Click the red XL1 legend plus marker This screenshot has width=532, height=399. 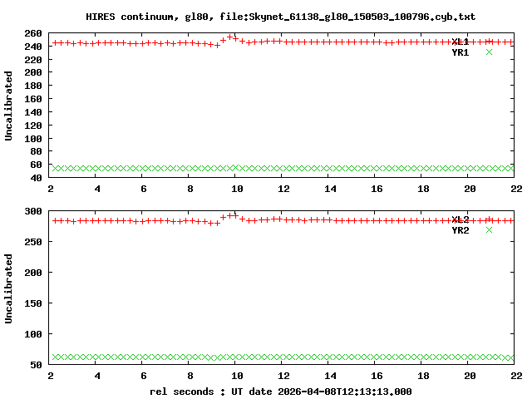click(x=489, y=42)
